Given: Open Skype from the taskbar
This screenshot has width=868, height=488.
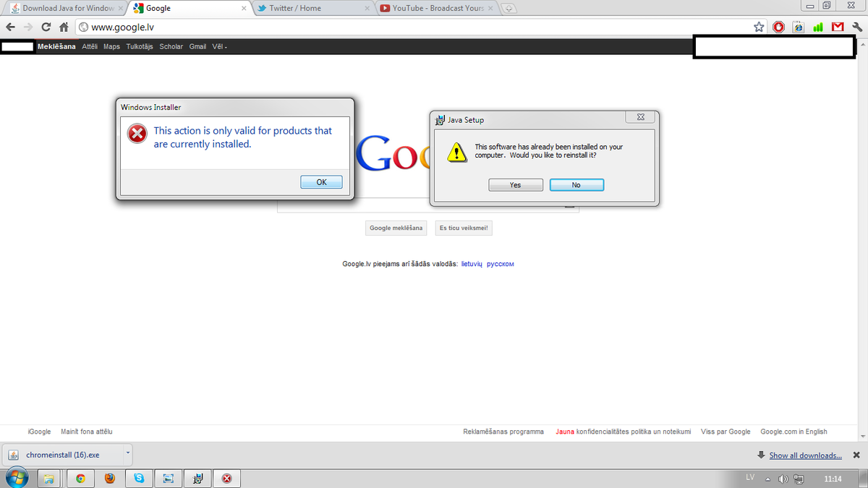Looking at the screenshot, I should 139,478.
